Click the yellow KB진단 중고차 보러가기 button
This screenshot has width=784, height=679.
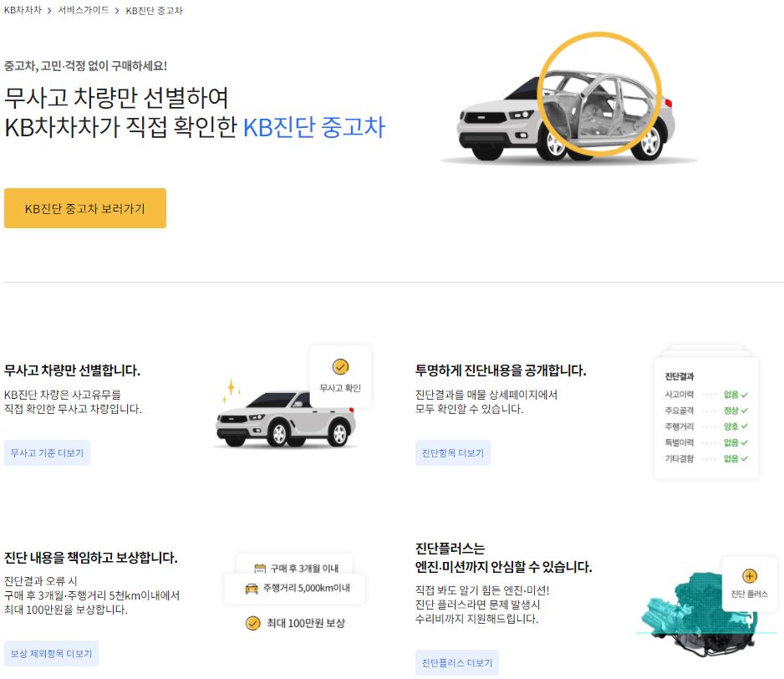[85, 208]
